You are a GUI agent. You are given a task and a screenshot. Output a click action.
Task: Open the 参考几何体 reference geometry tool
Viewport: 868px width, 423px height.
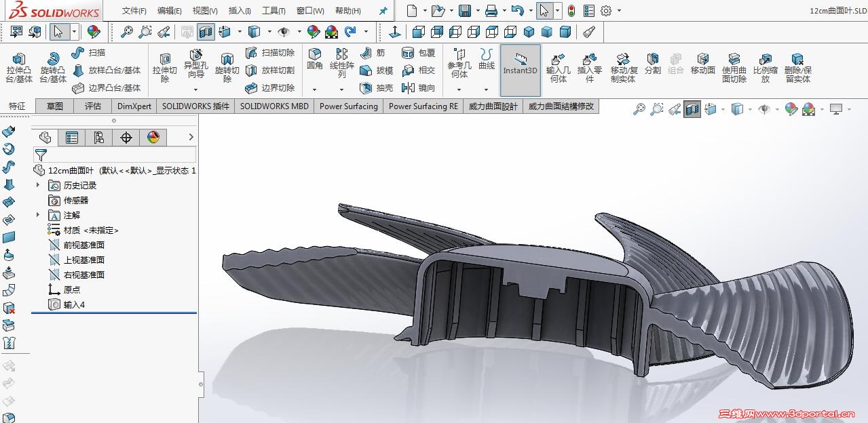459,64
